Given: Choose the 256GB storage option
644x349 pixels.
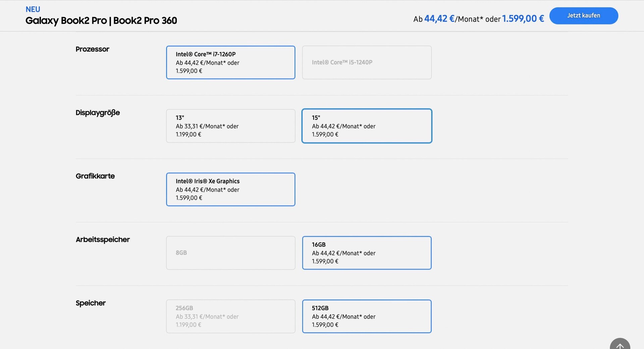Looking at the screenshot, I should coord(230,316).
